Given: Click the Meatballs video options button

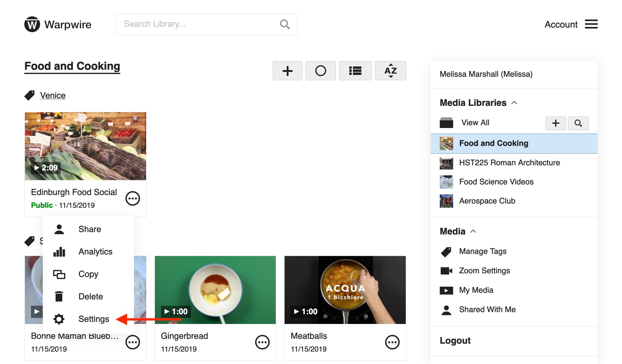Looking at the screenshot, I should (392, 342).
